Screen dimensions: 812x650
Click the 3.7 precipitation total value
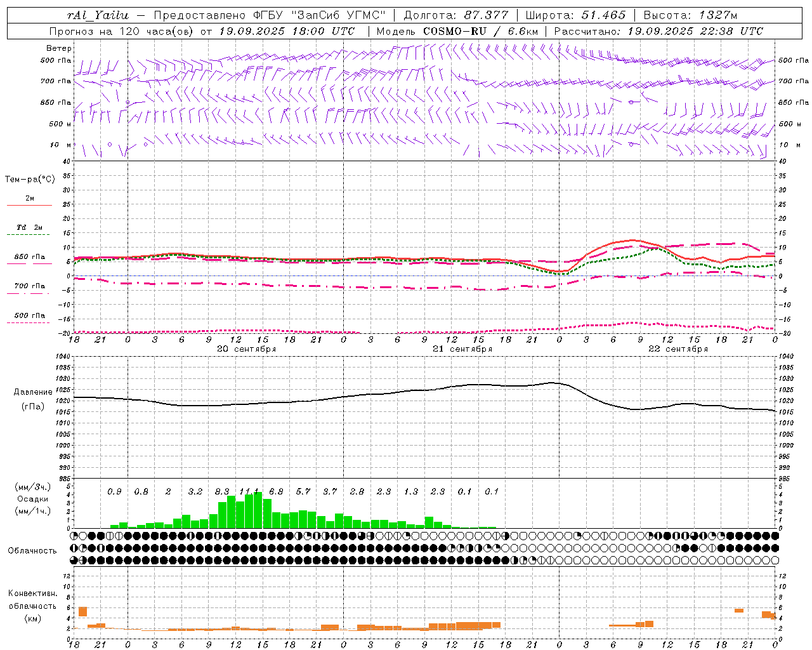[330, 492]
